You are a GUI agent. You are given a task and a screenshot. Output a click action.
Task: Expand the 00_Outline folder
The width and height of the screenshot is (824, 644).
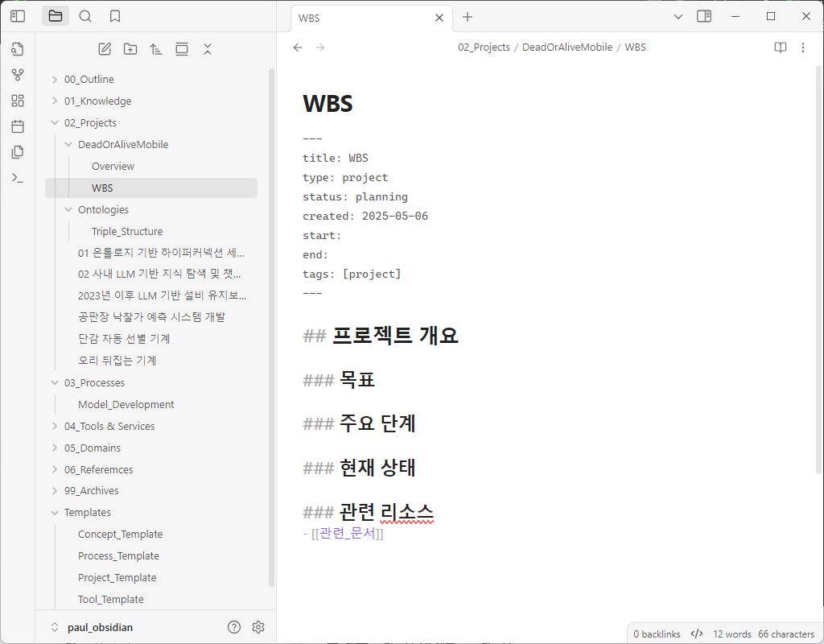[x=55, y=80]
